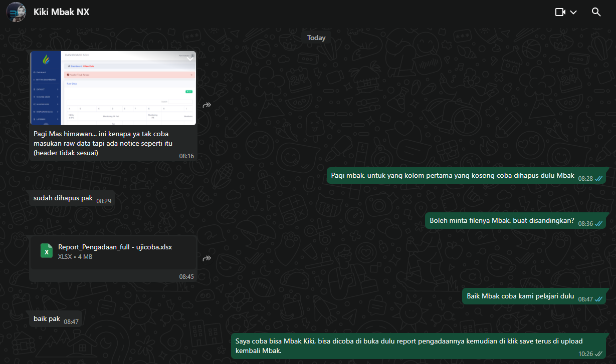Click read receipt ticks at 08:28
616x364 pixels.
pyautogui.click(x=598, y=178)
